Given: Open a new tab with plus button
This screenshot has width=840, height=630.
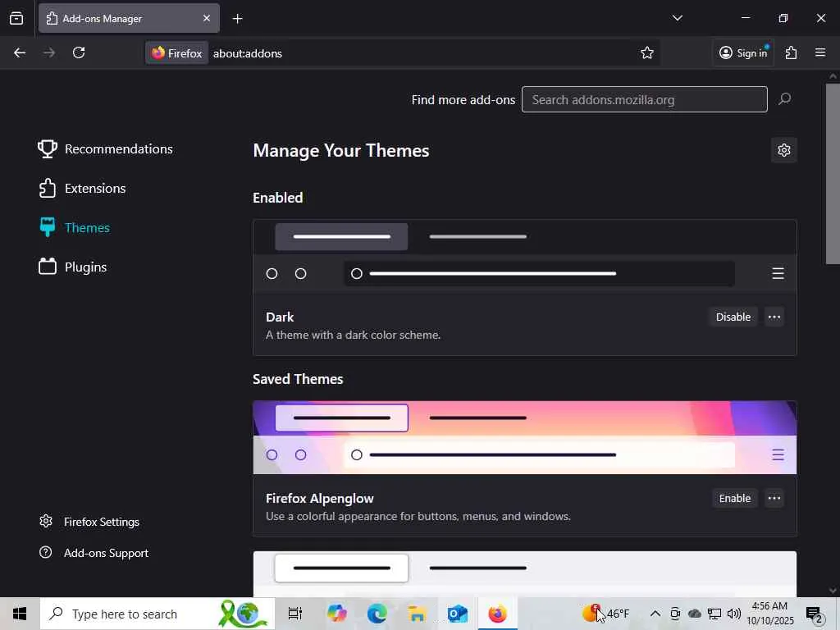Looking at the screenshot, I should click(237, 19).
